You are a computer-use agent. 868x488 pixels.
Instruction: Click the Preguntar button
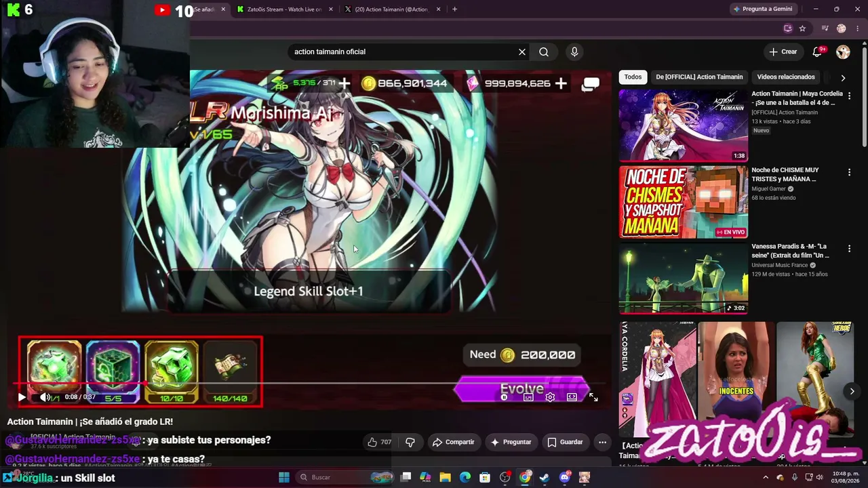coord(511,442)
